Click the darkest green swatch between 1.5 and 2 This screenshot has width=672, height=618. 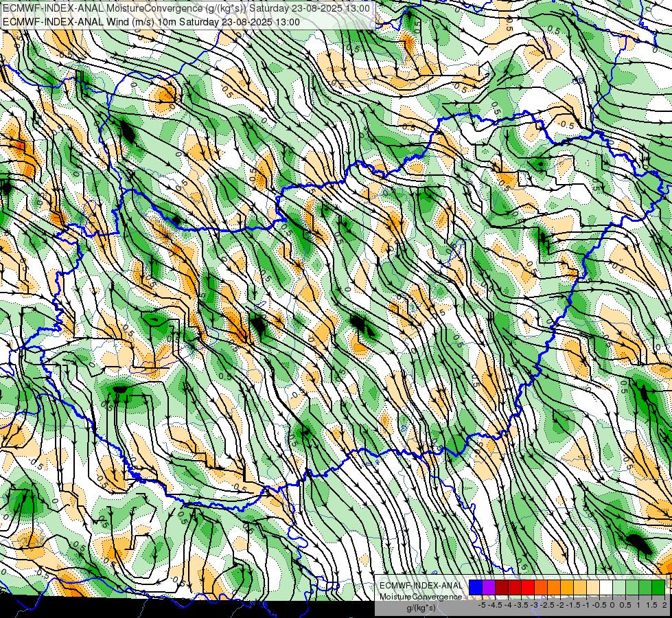pos(658,587)
